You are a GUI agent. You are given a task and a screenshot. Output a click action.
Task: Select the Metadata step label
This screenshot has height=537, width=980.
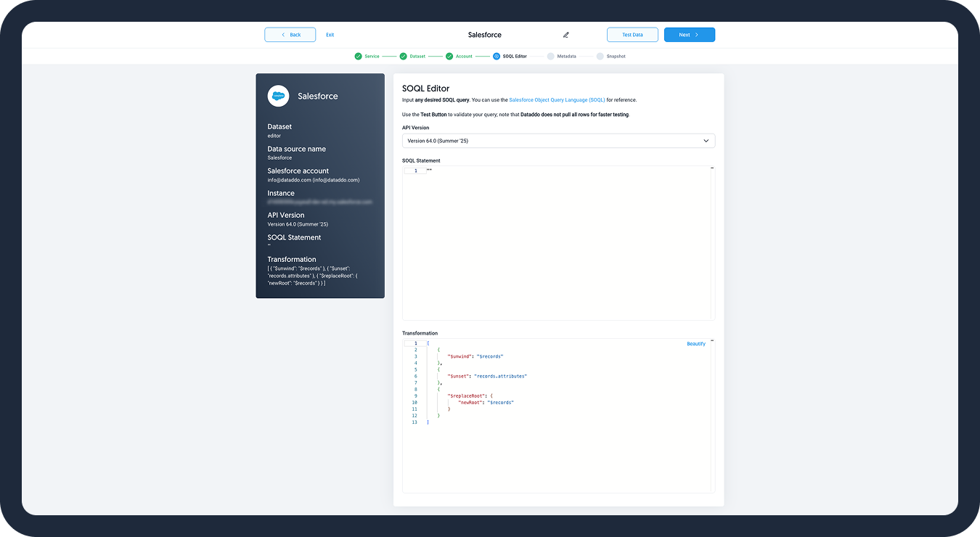tap(567, 56)
